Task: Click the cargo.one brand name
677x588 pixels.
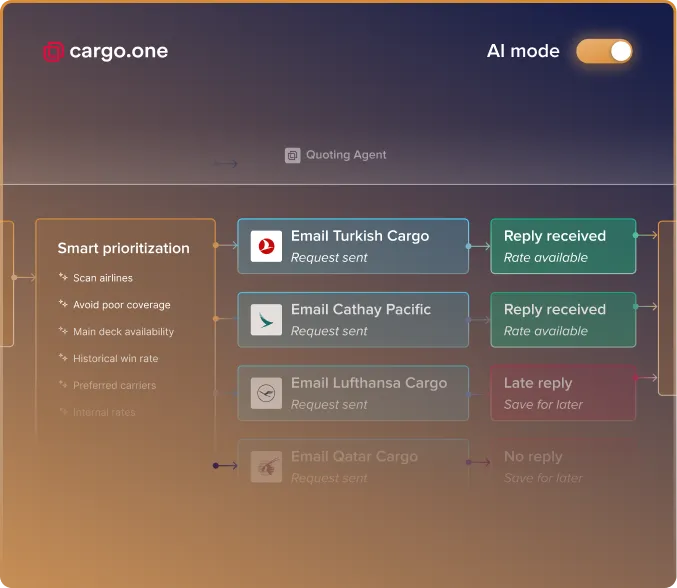Action: pos(119,52)
